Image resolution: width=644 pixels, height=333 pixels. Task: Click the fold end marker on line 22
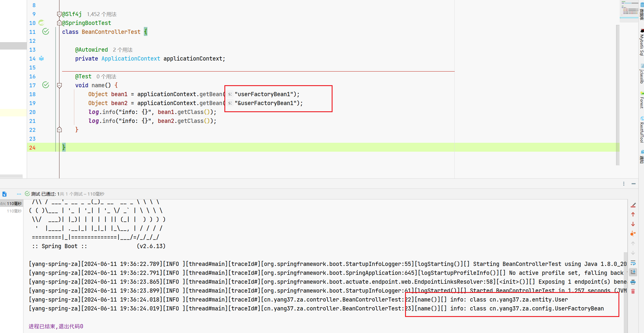pos(59,130)
